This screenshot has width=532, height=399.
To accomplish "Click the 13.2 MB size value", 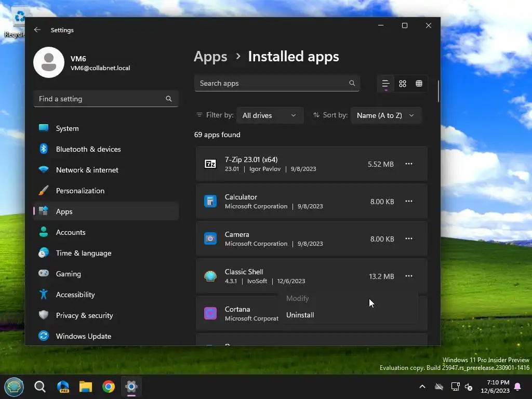I will tap(381, 276).
